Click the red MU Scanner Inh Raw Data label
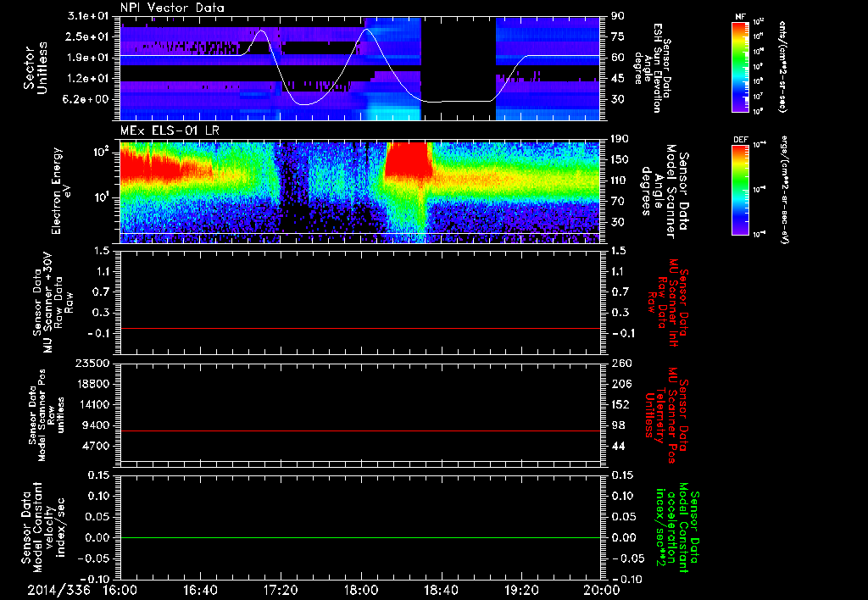Screen dimensions: 868x600 pyautogui.click(x=666, y=303)
